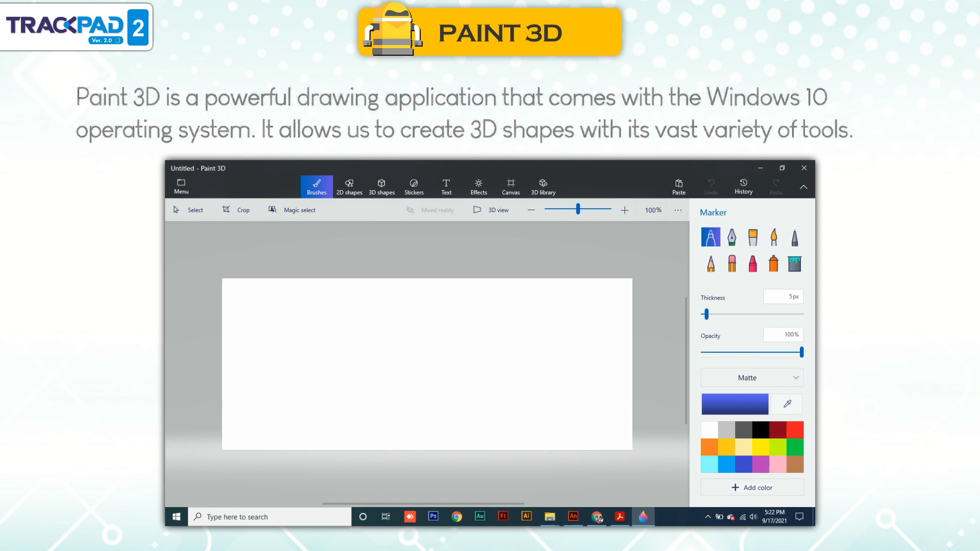Viewport: 980px width, 551px height.
Task: Open the Stickers tab
Action: point(414,186)
